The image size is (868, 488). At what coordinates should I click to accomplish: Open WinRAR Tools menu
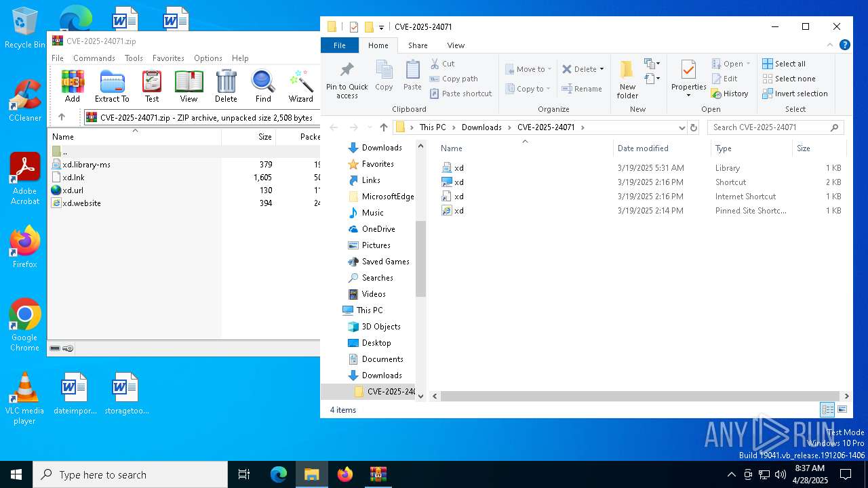coord(134,58)
